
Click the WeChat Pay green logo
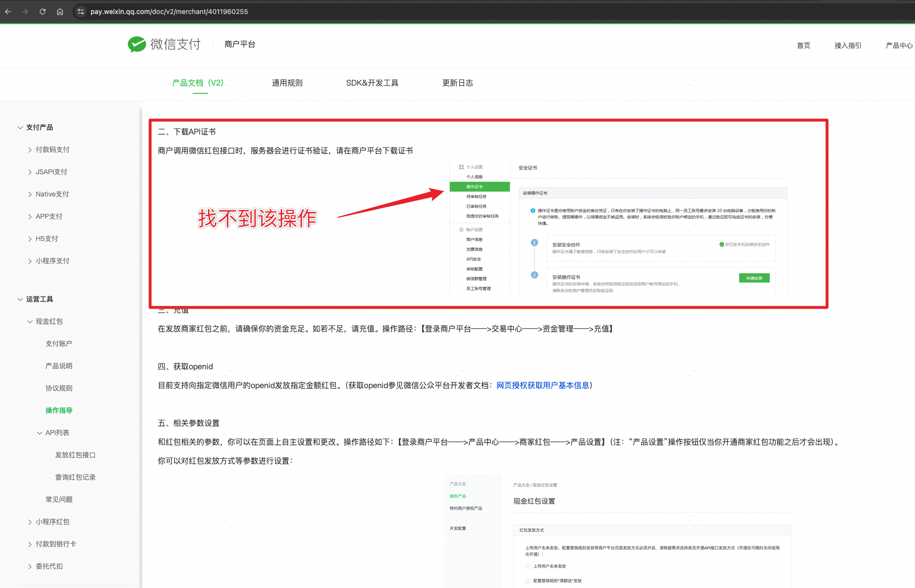(x=137, y=44)
